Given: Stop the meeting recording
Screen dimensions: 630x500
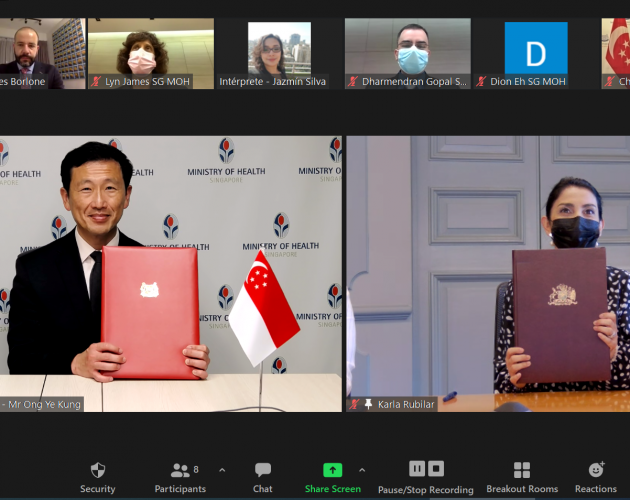Looking at the screenshot, I should tap(435, 469).
